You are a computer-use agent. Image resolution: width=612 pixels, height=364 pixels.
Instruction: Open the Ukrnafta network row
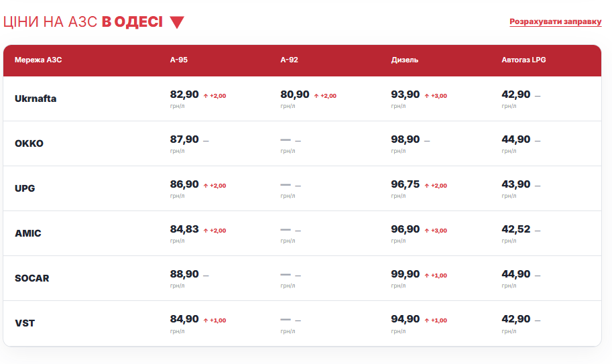[x=302, y=99]
